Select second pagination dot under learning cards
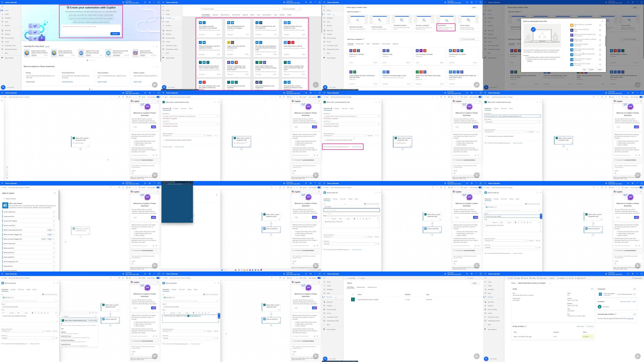Screen dimensions: 644x362 click(x=90, y=60)
